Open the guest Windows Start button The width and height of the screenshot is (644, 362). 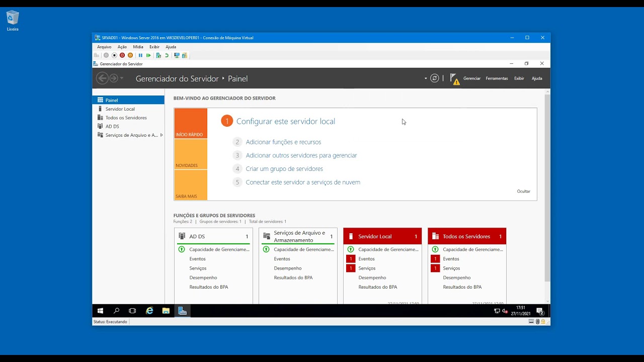pyautogui.click(x=100, y=311)
